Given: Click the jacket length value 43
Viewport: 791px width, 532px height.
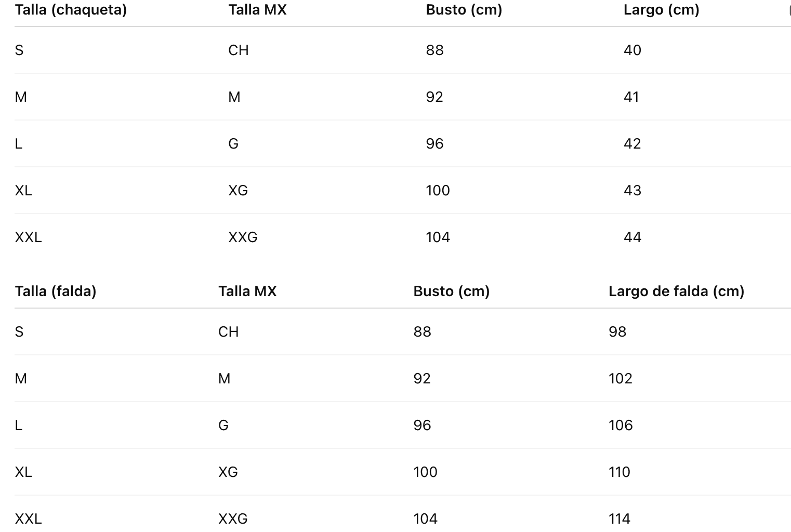Looking at the screenshot, I should point(632,191).
